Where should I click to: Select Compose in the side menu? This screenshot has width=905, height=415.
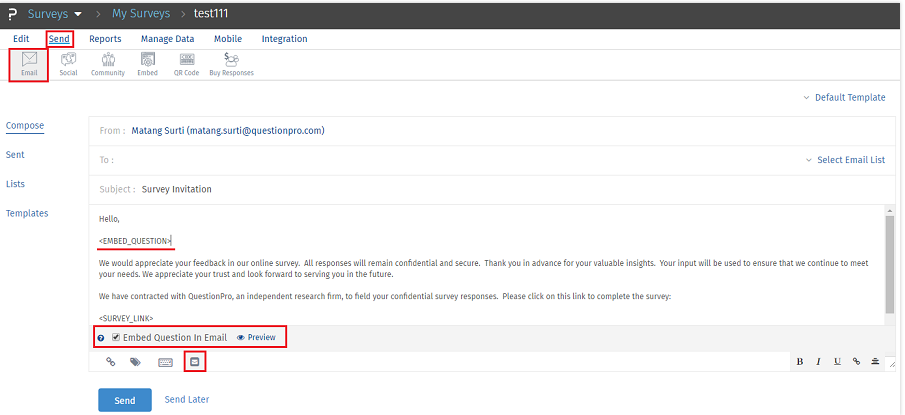point(25,126)
